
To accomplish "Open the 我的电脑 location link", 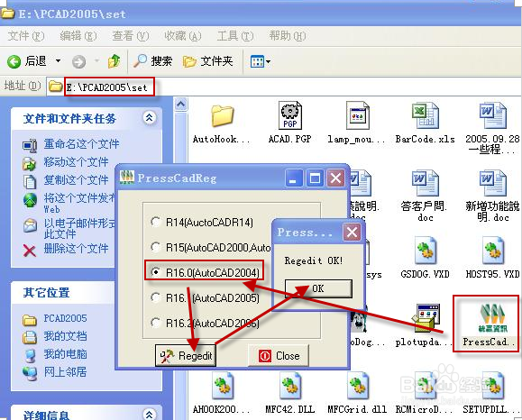I will pyautogui.click(x=65, y=354).
